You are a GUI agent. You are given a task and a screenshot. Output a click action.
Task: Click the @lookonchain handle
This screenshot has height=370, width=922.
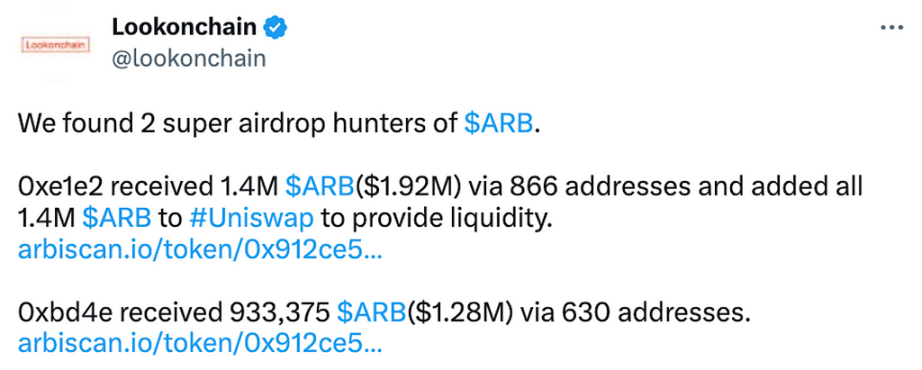(188, 59)
